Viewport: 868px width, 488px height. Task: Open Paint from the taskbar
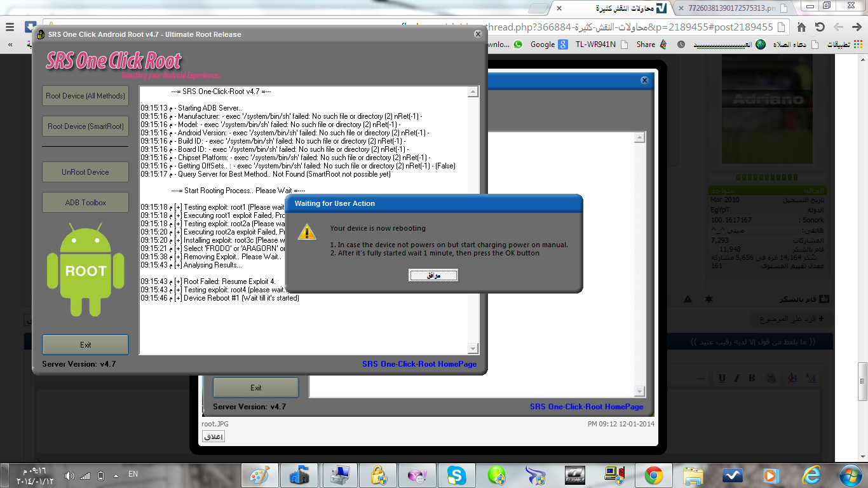[260, 475]
